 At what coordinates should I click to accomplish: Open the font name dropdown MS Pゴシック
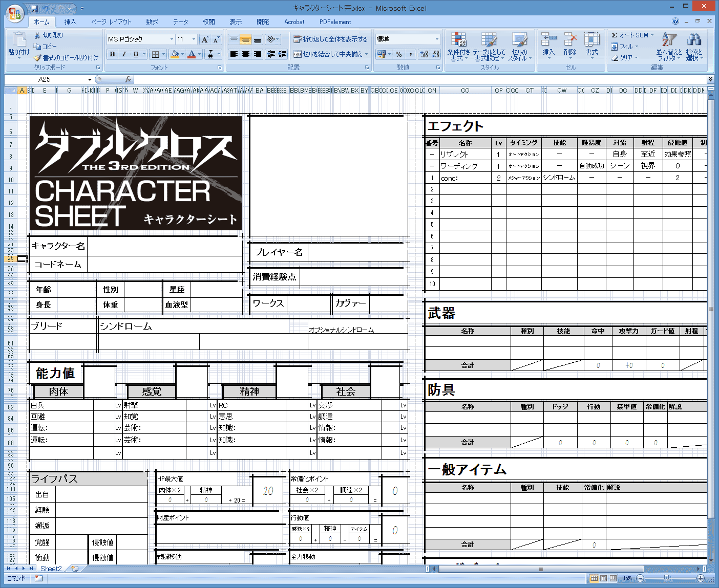click(x=172, y=39)
